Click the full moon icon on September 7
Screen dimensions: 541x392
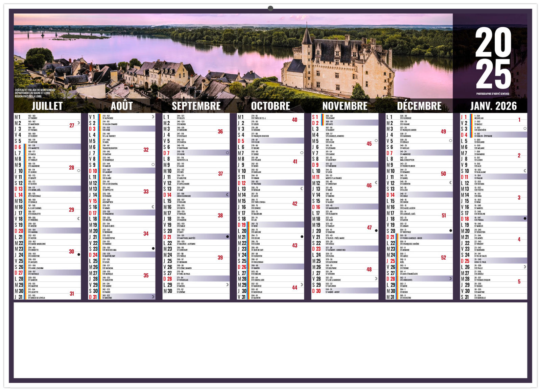click(228, 153)
